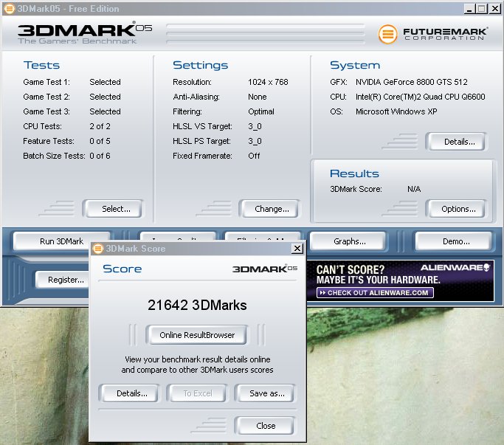
Task: Click the 3DMark05 title bar icon
Action: coord(10,9)
